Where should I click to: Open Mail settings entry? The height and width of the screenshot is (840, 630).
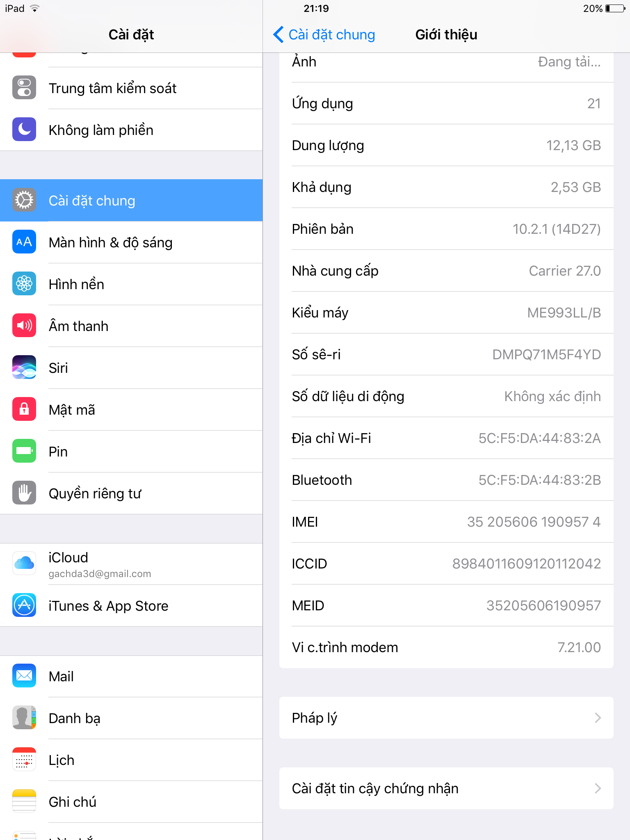pos(131,676)
